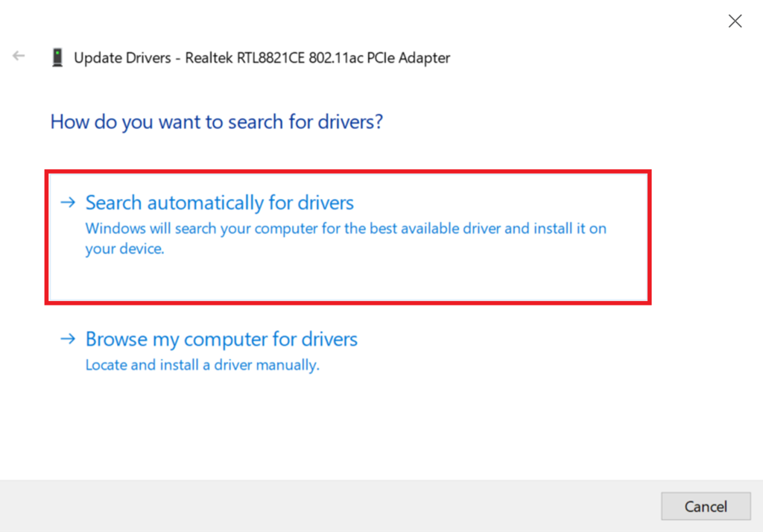Click How do you want to search heading
763x532 pixels.
[216, 121]
